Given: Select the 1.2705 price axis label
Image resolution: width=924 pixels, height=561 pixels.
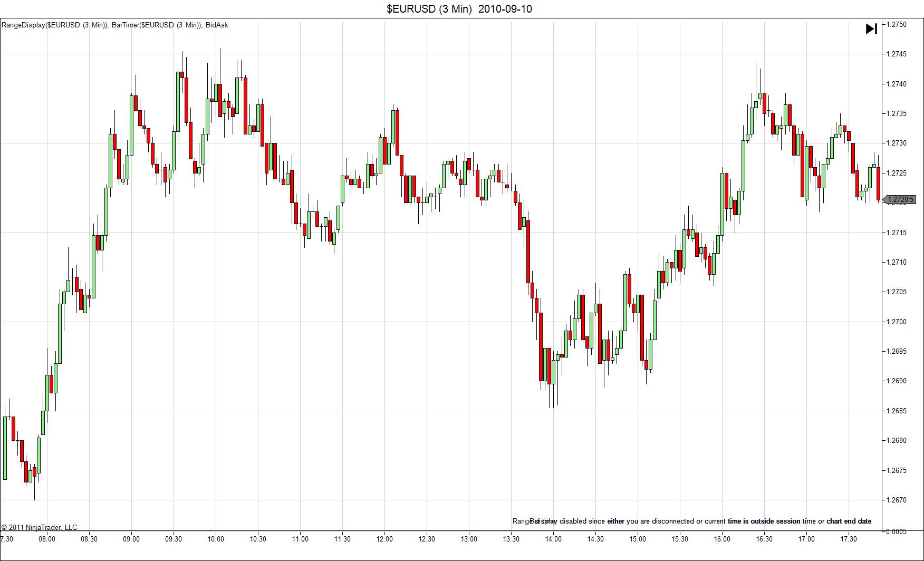Looking at the screenshot, I should [897, 292].
